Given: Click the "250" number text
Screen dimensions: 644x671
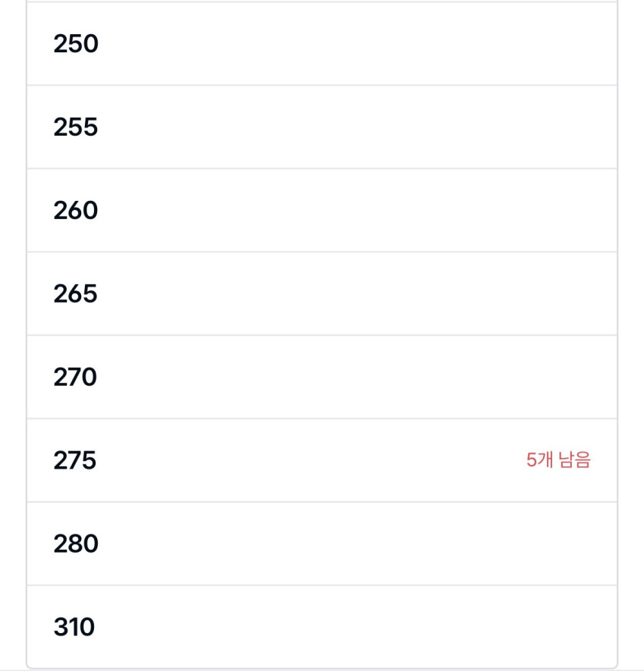Looking at the screenshot, I should pos(76,44).
